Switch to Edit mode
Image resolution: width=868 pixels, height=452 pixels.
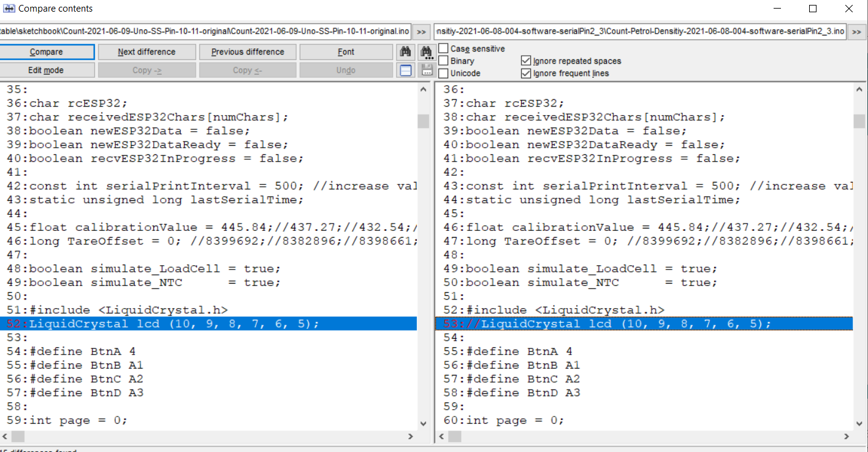48,70
